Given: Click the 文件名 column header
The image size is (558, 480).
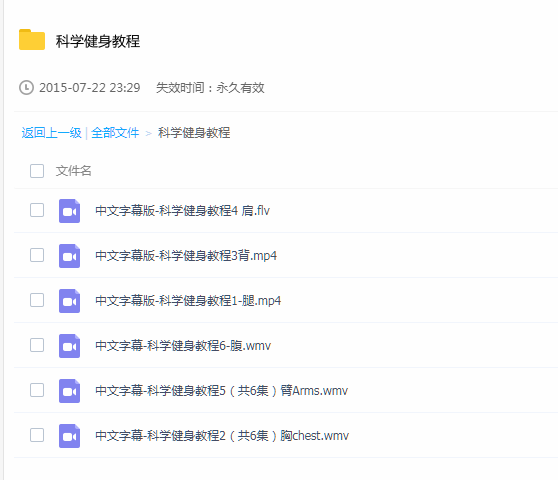Looking at the screenshot, I should [74, 171].
